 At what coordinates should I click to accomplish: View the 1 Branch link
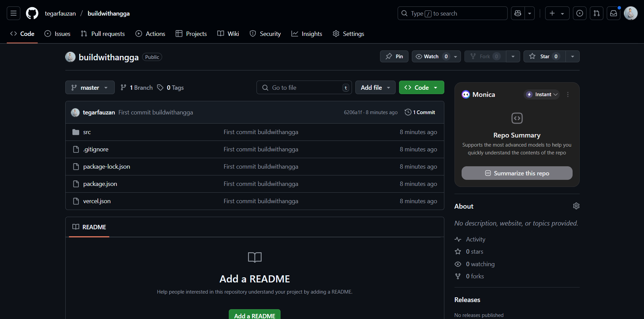(x=137, y=88)
